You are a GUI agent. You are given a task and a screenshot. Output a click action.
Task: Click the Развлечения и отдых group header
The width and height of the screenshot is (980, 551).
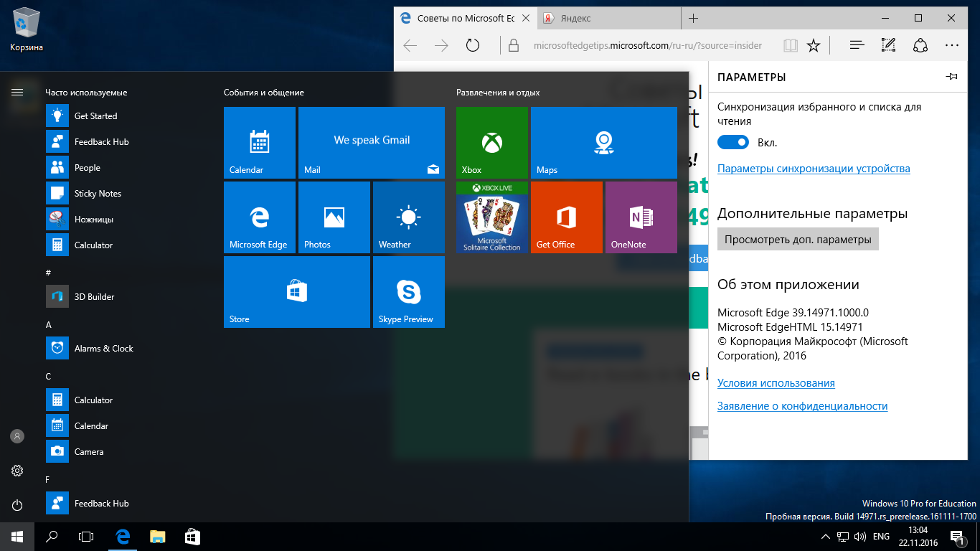498,93
